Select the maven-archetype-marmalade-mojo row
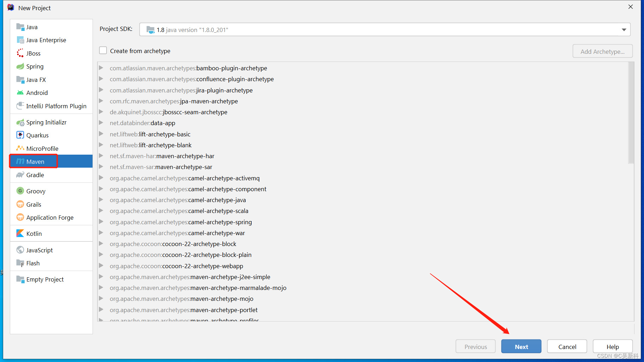 click(363, 288)
